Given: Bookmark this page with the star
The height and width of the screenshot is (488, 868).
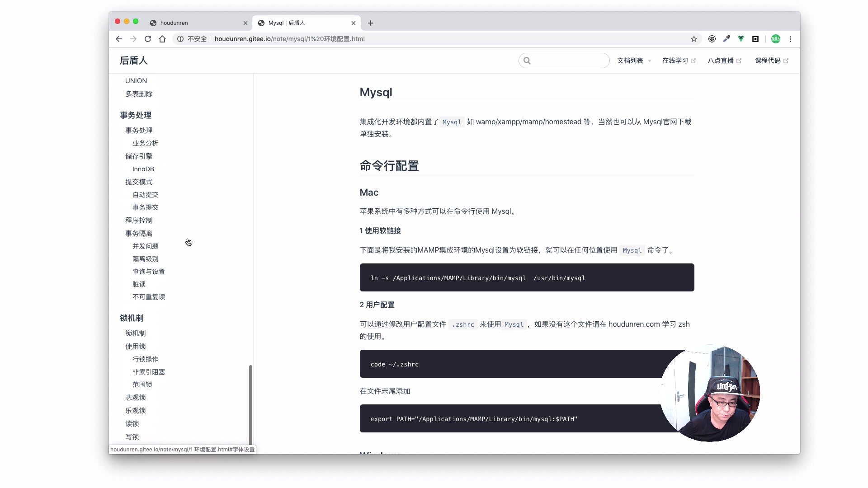Looking at the screenshot, I should pos(694,39).
